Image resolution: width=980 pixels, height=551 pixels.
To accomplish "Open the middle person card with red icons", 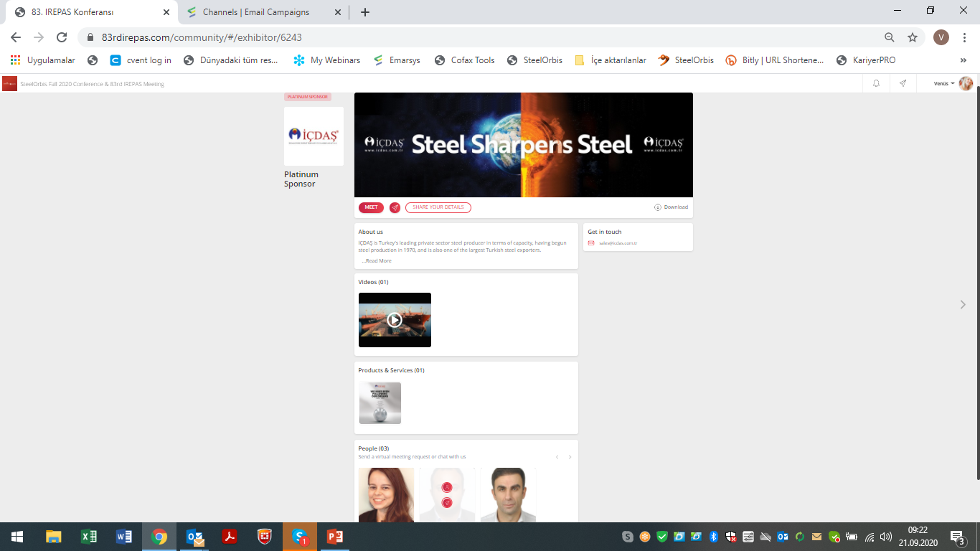I will coord(447,495).
